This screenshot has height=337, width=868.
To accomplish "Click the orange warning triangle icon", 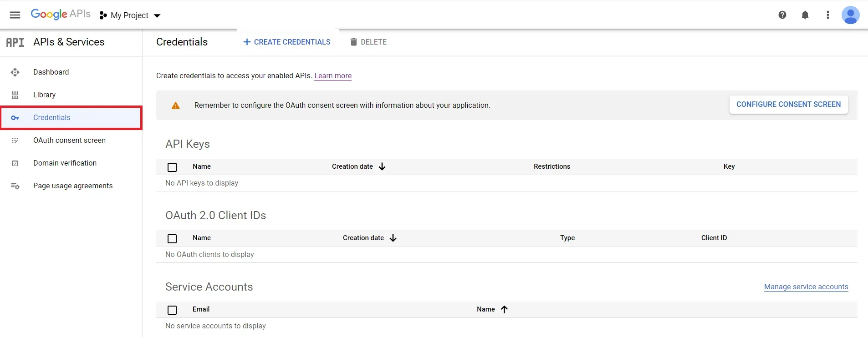I will point(175,106).
